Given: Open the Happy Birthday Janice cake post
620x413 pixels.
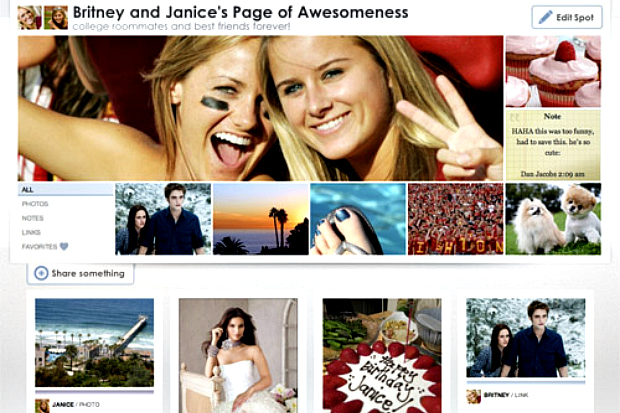Looking at the screenshot, I should 382,356.
